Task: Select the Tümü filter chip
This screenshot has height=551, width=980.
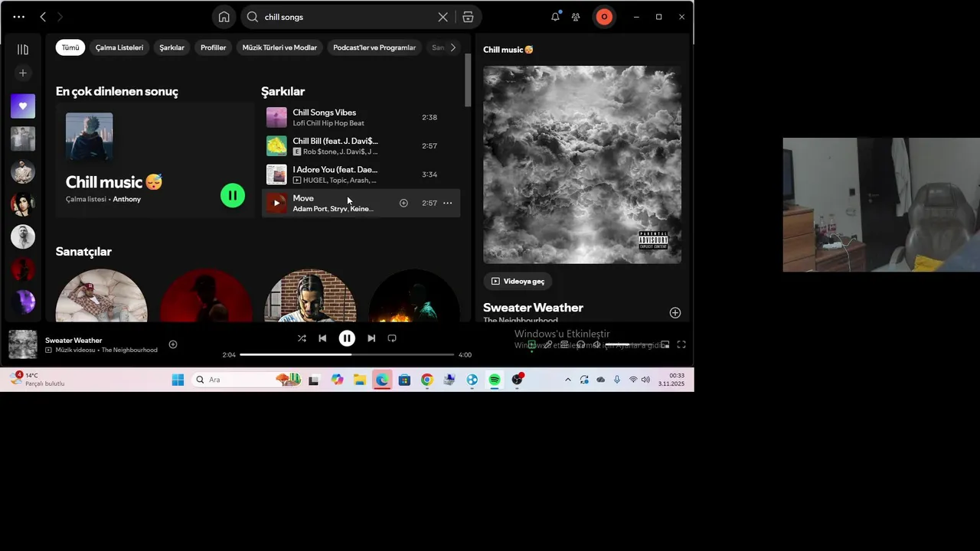Action: (70, 47)
